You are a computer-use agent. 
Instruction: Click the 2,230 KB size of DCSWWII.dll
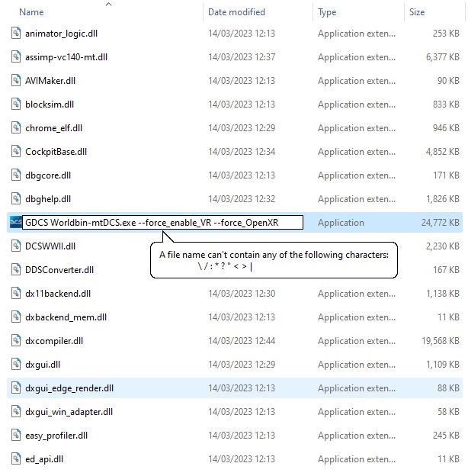click(x=443, y=246)
